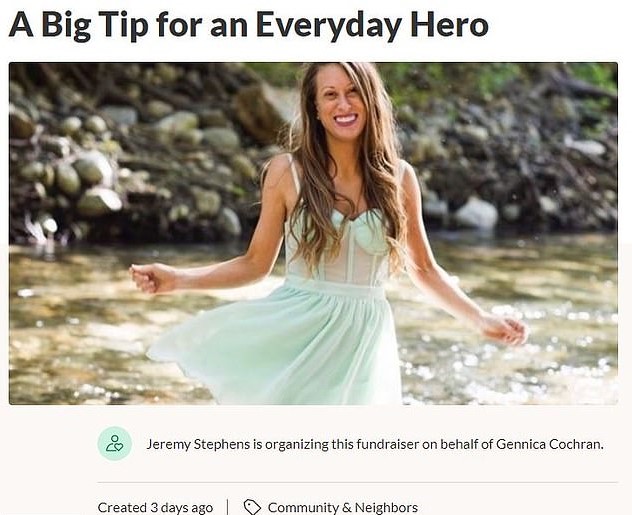Viewport: 632px width, 515px height.
Task: Click the vertical divider after the creation date
Action: click(x=228, y=507)
